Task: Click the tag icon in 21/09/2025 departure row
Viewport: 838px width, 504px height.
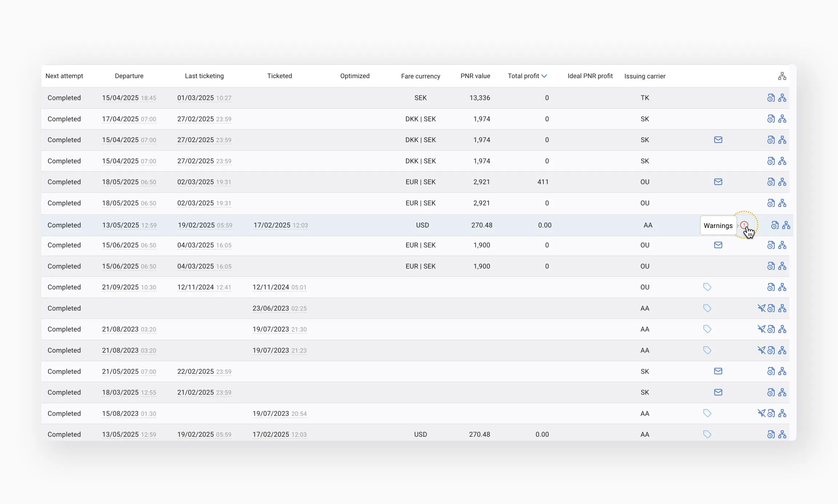Action: (707, 287)
